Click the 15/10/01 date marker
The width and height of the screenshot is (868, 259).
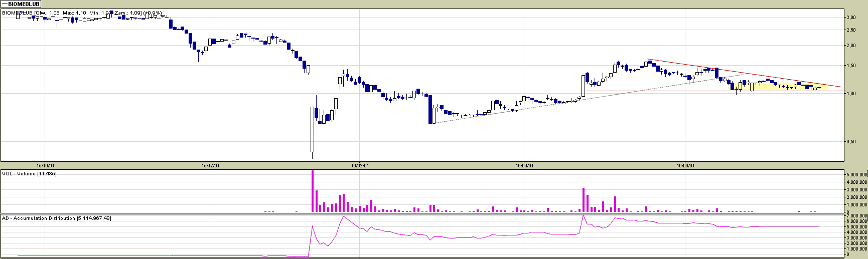pyautogui.click(x=45, y=165)
